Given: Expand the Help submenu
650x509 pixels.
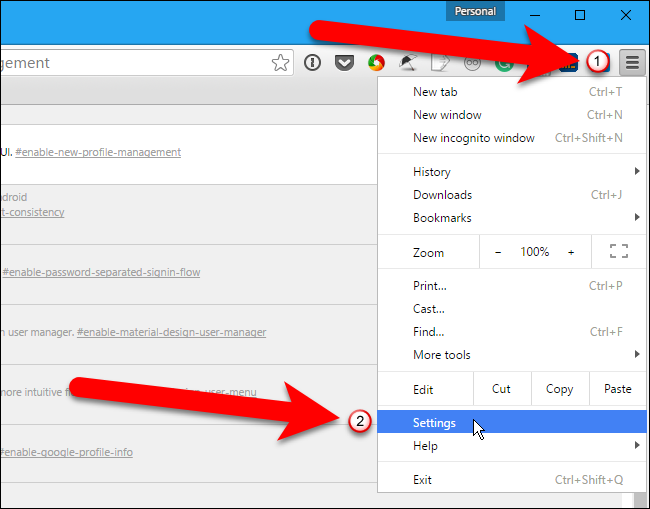Looking at the screenshot, I should 512,446.
